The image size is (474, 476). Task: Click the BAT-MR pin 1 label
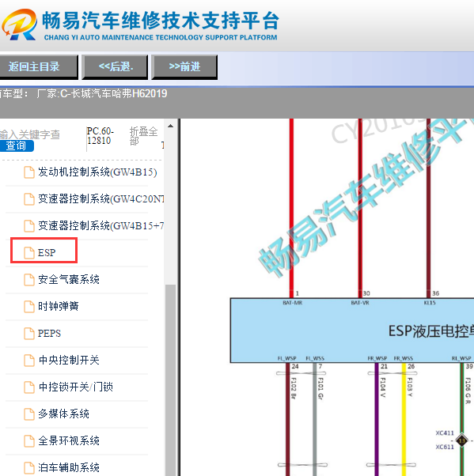pyautogui.click(x=292, y=303)
